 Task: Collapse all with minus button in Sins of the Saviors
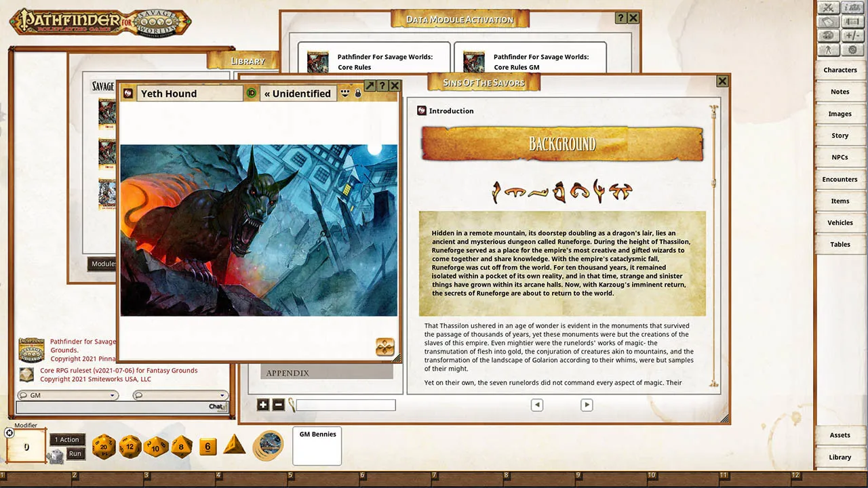click(278, 405)
